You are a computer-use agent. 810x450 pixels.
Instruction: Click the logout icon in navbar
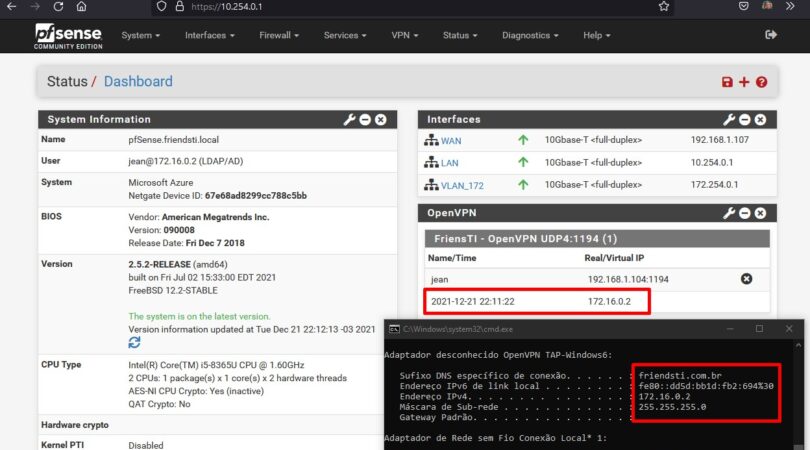pos(771,35)
